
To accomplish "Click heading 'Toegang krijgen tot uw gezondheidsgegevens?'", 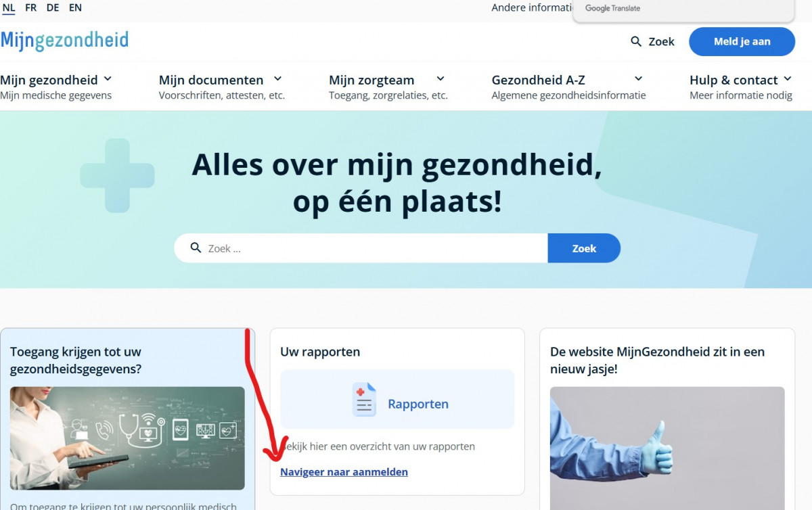I will [x=76, y=361].
